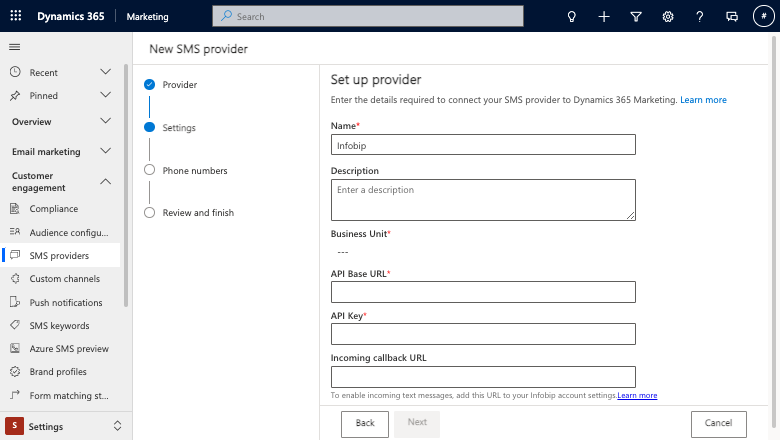Open the settings gear icon

(668, 16)
